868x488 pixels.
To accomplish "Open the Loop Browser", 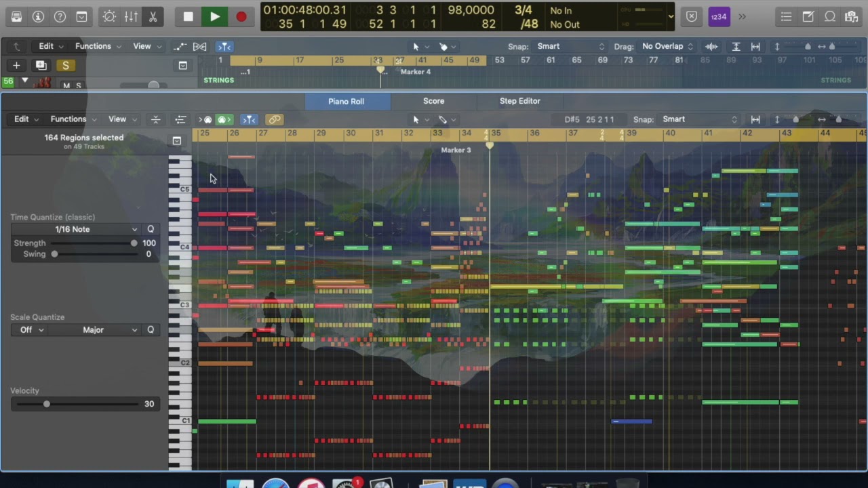I will tap(830, 16).
